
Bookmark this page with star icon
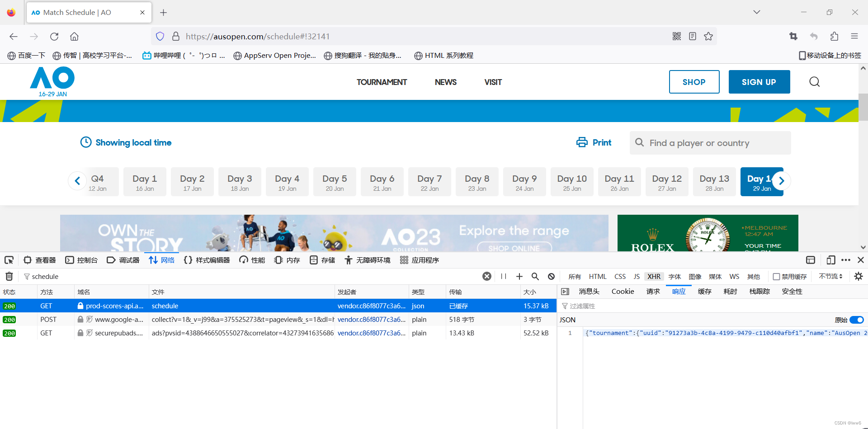click(x=708, y=36)
